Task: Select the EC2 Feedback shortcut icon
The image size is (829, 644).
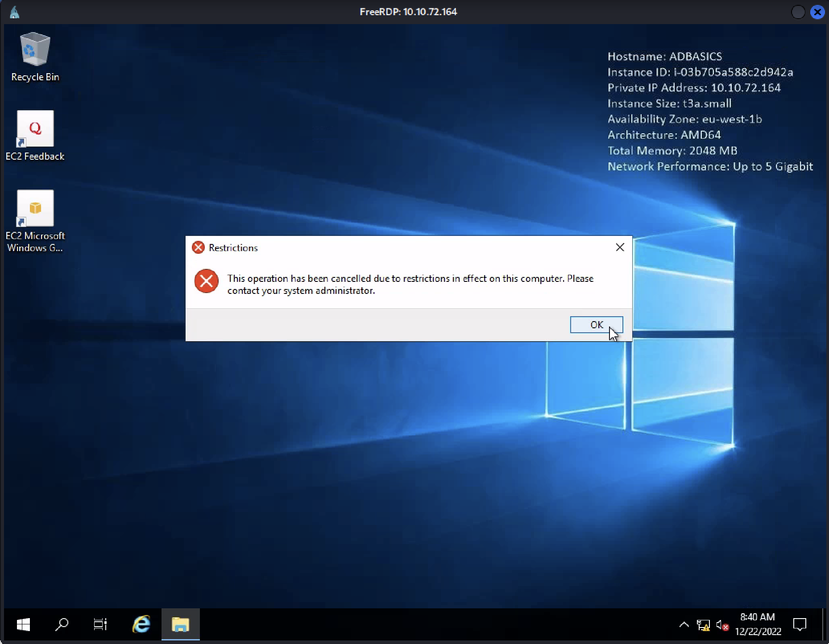Action: click(35, 136)
